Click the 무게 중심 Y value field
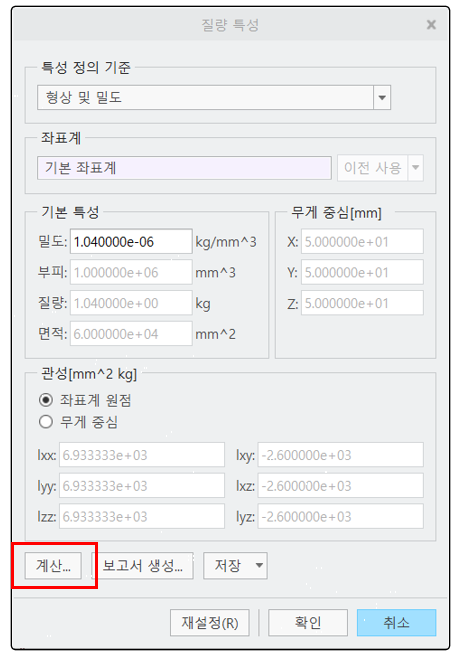The height and width of the screenshot is (657, 458). (x=362, y=272)
